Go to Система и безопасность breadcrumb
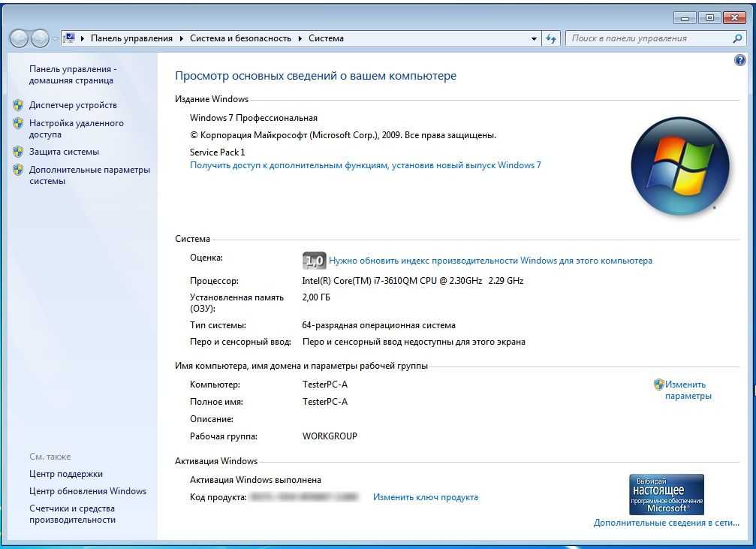Image resolution: width=756 pixels, height=549 pixels. click(x=240, y=38)
